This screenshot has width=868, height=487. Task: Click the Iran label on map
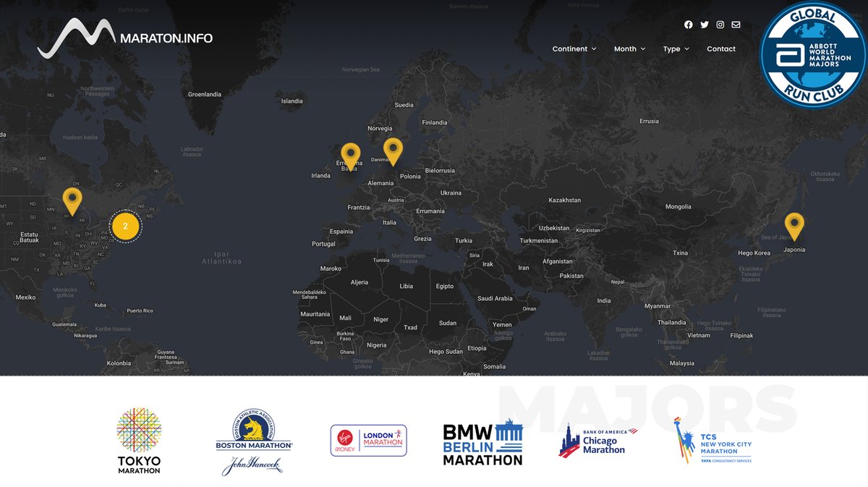click(524, 268)
